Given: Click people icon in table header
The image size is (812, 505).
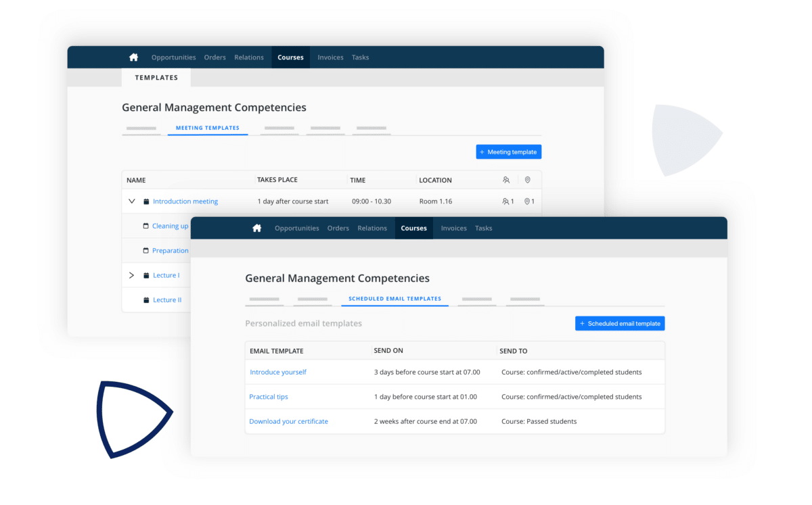Looking at the screenshot, I should coord(506,180).
